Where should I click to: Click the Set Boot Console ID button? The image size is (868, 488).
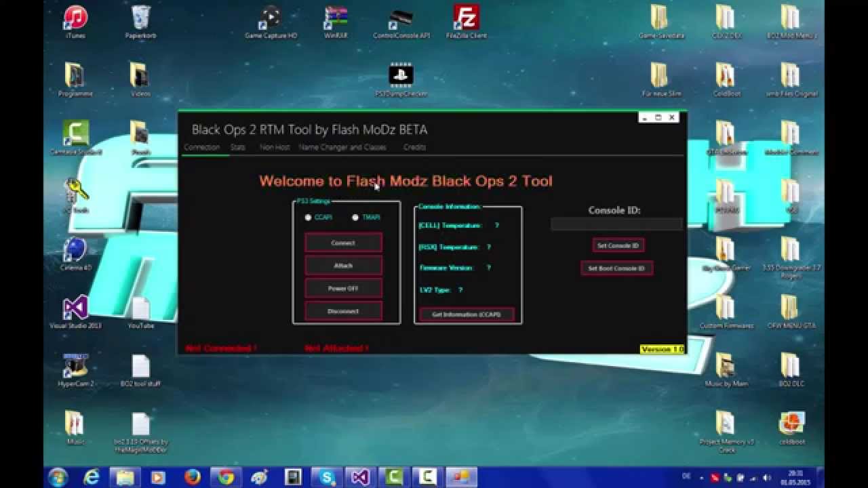coord(616,268)
